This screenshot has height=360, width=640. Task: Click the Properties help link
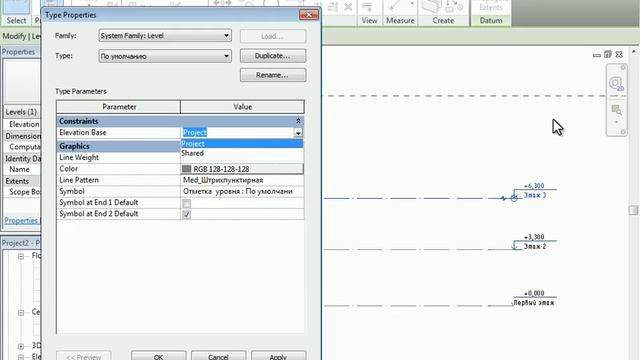tap(21, 220)
